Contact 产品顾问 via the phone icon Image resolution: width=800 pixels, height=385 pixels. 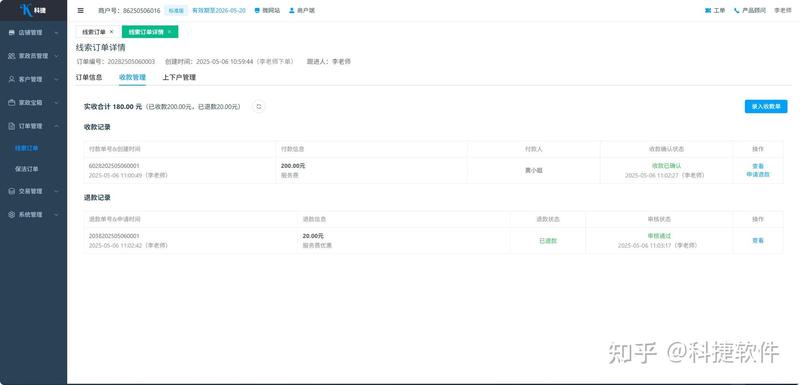[749, 10]
